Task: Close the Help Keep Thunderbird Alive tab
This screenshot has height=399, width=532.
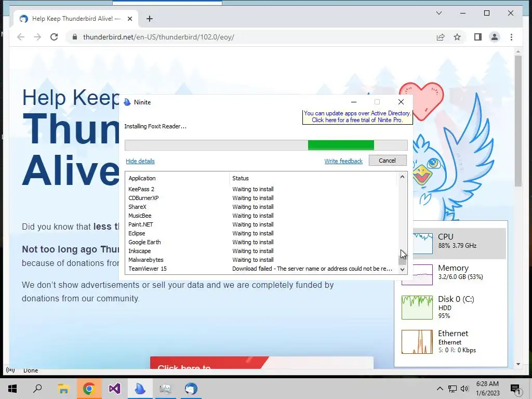Action: (x=129, y=19)
